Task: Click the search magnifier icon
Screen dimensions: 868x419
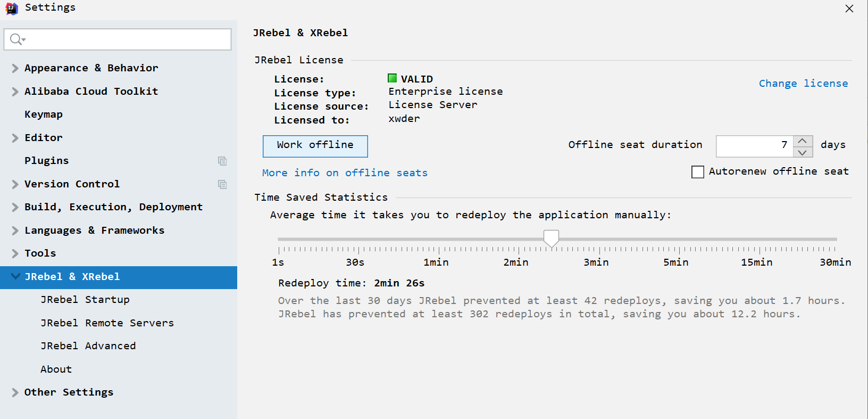Action: pos(18,39)
